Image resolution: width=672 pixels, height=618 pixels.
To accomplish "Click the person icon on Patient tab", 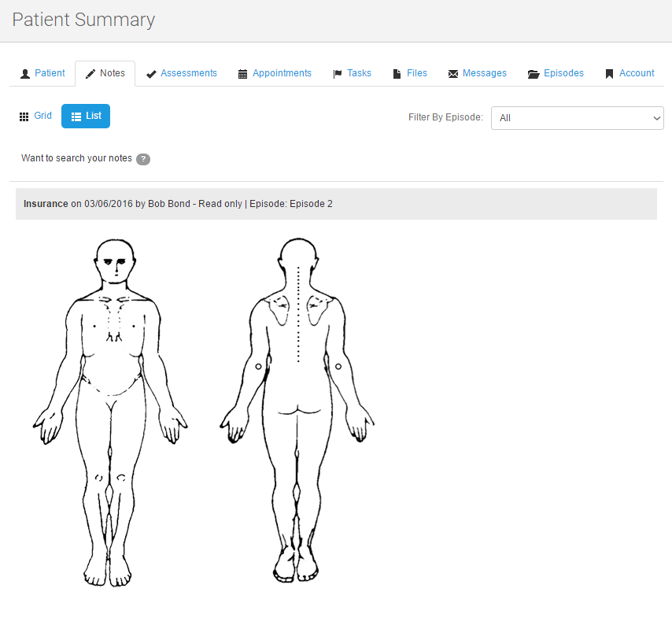I will click(25, 74).
